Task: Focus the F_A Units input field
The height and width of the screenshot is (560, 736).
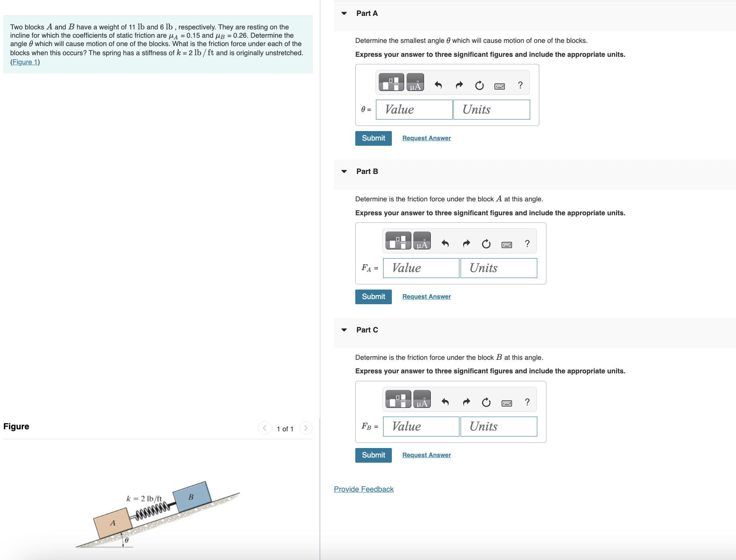Action: pos(499,268)
